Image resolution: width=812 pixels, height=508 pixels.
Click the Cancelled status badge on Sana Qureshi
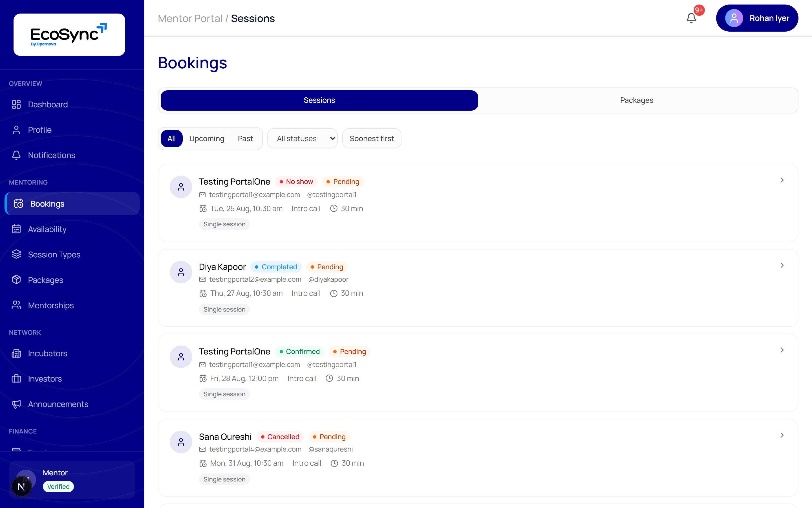coord(280,436)
